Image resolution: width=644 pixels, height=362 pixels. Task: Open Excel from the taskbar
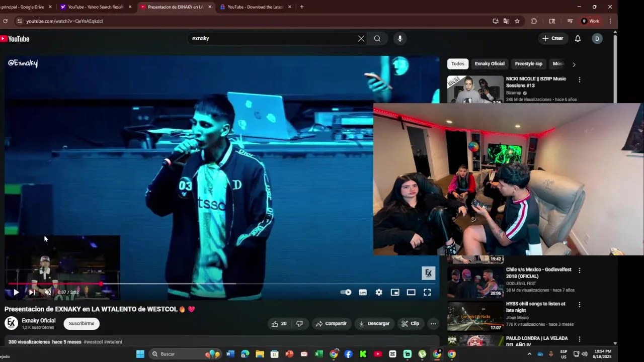pos(318,354)
